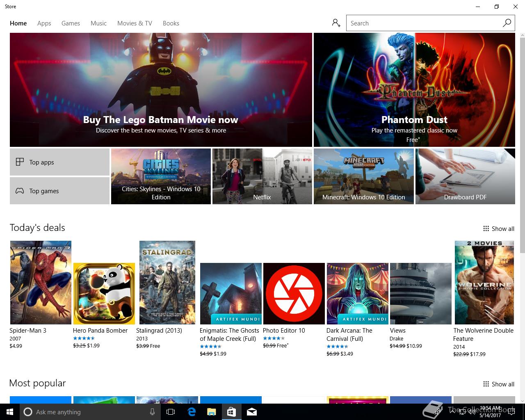Open the Windows Start button
Screen dimensions: 525x420
10,412
